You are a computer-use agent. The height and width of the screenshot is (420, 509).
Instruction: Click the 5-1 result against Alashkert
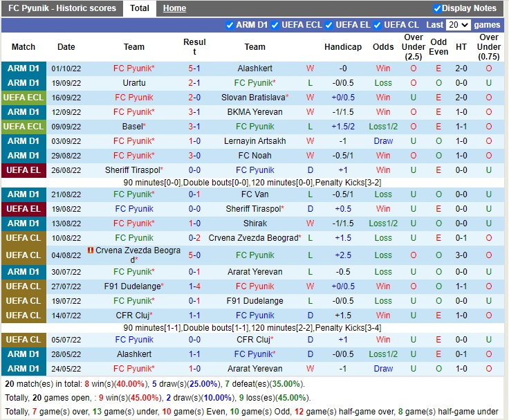[x=194, y=69]
